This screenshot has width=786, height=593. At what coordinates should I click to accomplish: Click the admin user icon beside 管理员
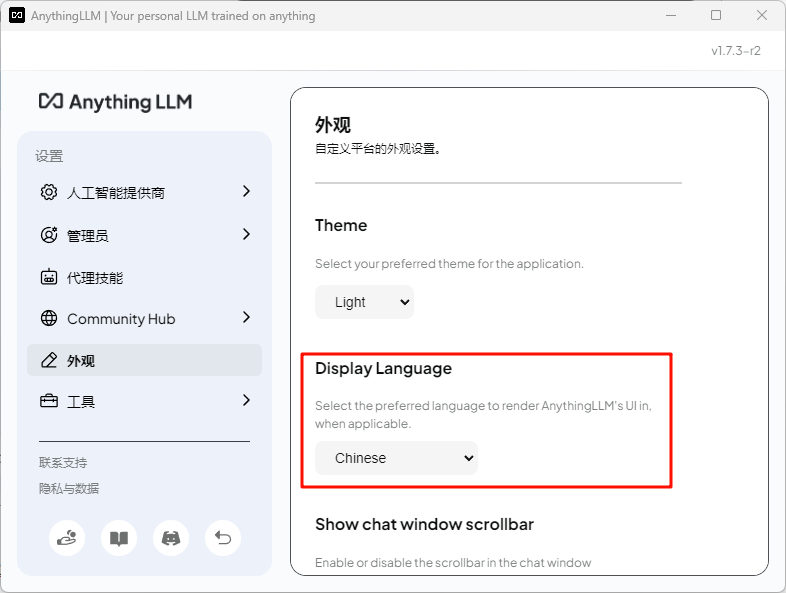49,235
